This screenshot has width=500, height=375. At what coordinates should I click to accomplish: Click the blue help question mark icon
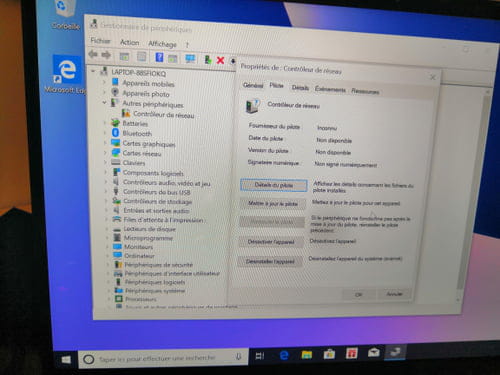(x=159, y=57)
